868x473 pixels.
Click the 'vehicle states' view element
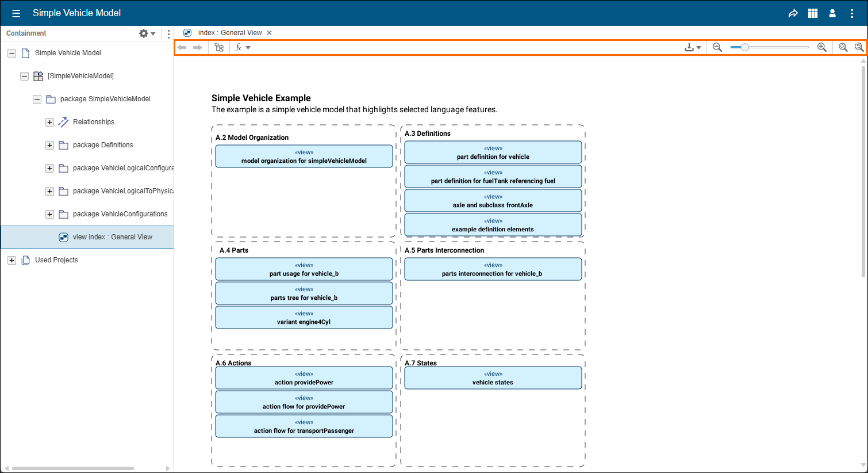click(493, 378)
